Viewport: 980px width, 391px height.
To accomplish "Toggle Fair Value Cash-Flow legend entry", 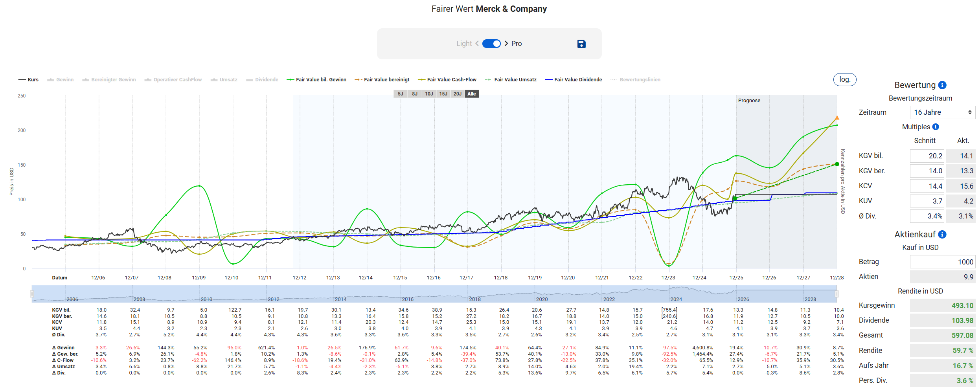I will click(x=447, y=80).
